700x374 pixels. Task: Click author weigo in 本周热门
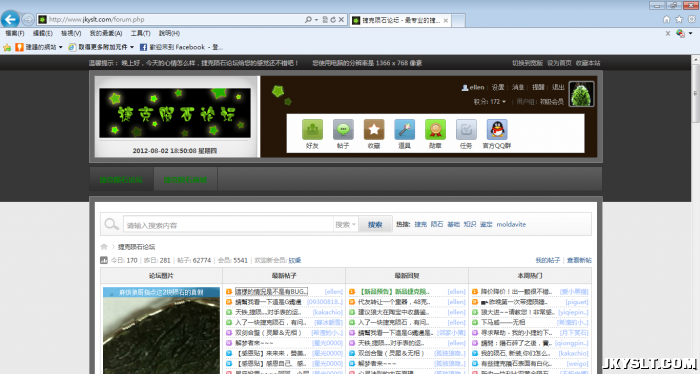point(578,364)
